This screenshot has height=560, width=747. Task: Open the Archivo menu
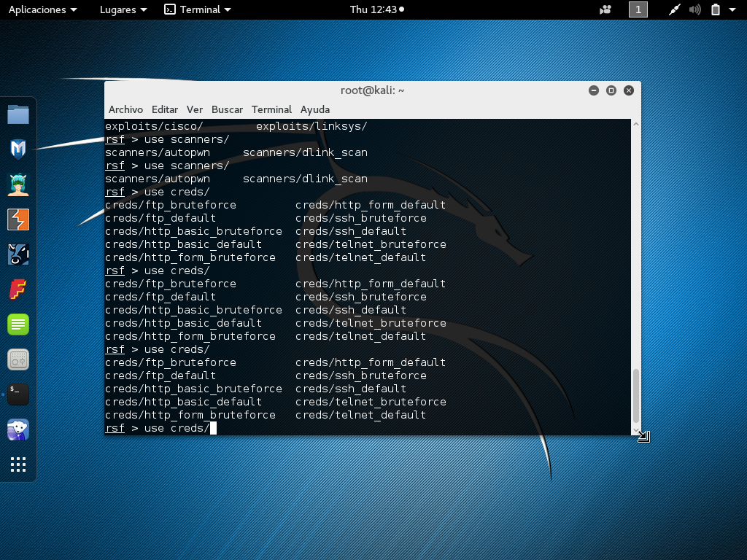coord(125,109)
